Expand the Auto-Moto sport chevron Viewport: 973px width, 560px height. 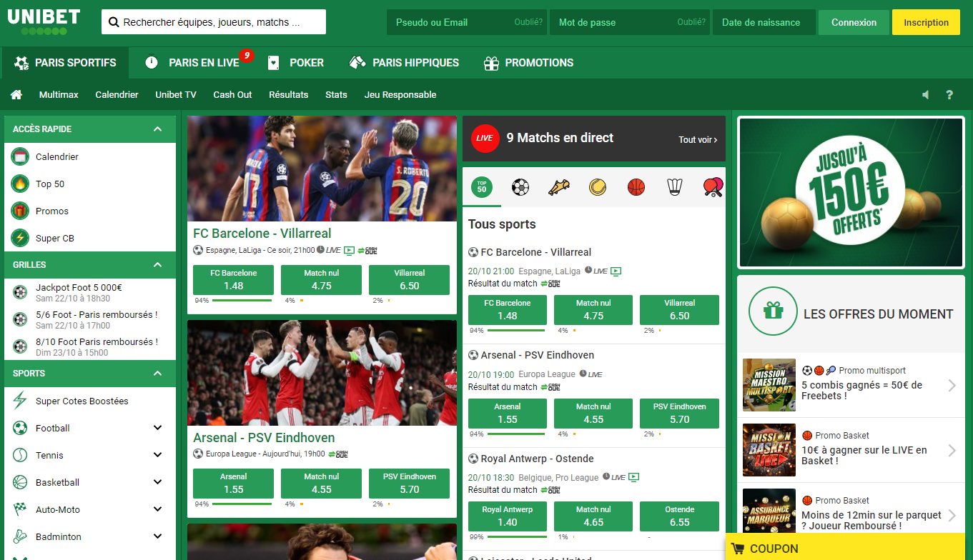(x=158, y=509)
